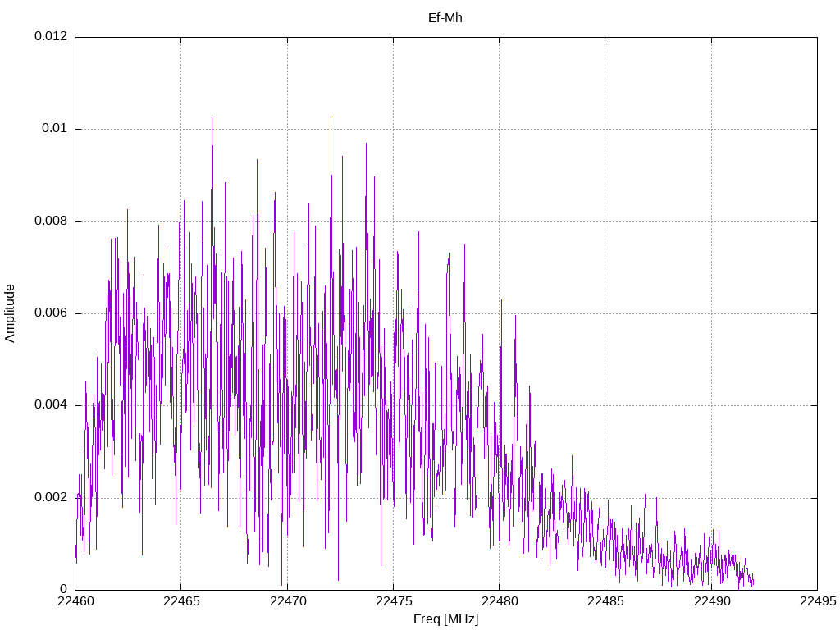Click the 22470 x-axis tick label
Viewport: 840px width, 630px height.
[x=287, y=601]
